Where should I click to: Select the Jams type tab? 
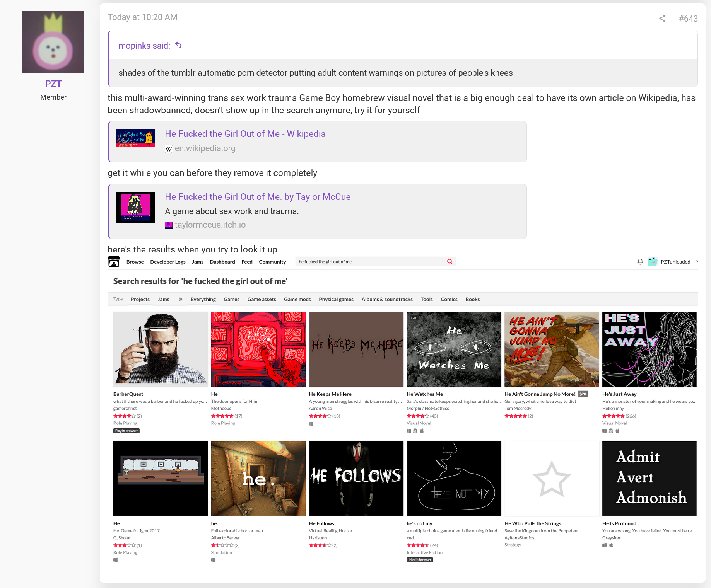click(163, 299)
